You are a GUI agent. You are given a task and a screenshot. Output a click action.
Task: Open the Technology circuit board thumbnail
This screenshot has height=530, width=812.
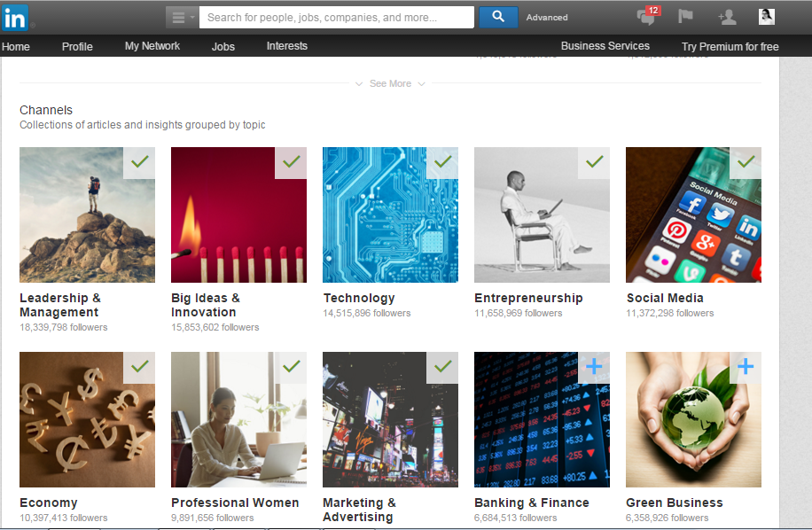click(x=390, y=214)
